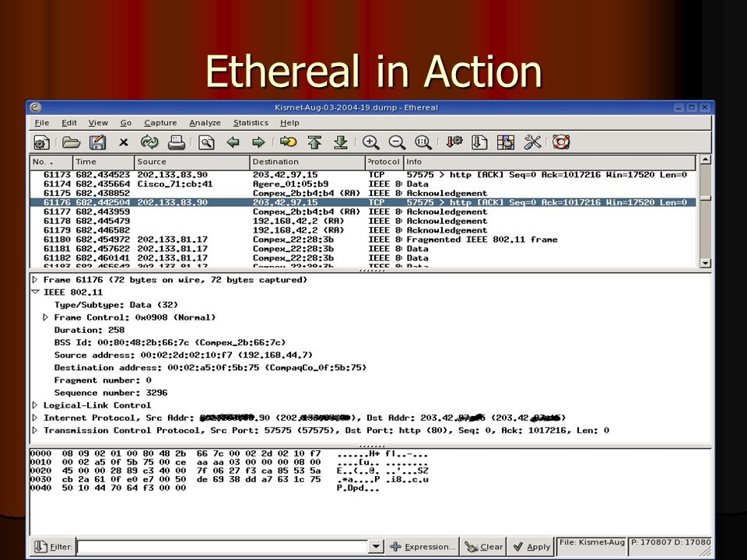Select the 'Sequence number: 3296' line

(x=110, y=393)
